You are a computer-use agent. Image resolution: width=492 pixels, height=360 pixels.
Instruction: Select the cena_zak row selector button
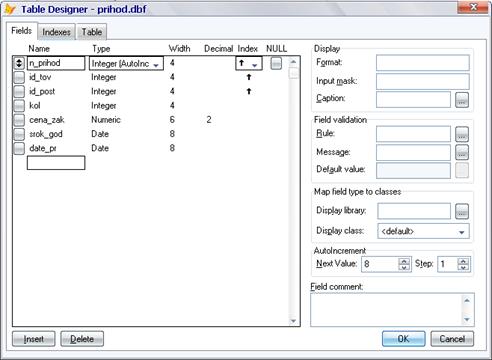[19, 120]
